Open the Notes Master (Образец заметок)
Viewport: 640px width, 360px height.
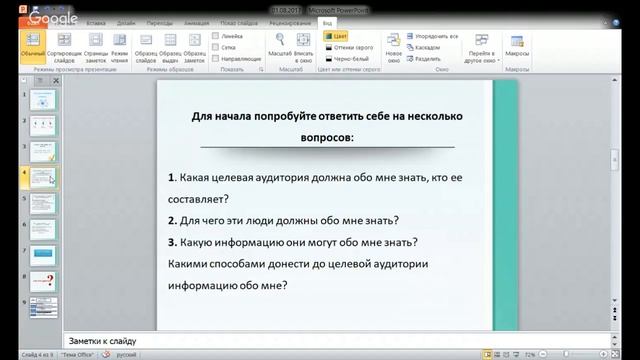point(194,47)
